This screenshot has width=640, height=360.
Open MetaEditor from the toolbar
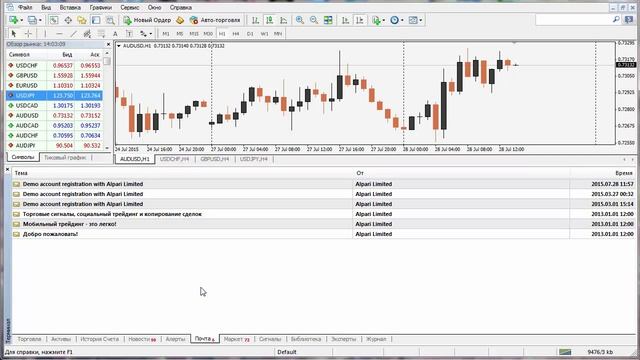[x=180, y=20]
